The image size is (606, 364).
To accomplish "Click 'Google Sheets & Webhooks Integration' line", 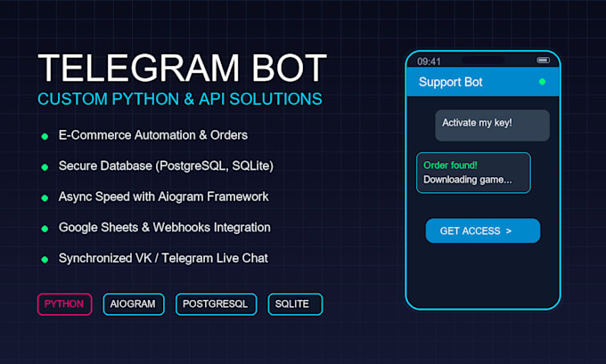I will pos(165,228).
